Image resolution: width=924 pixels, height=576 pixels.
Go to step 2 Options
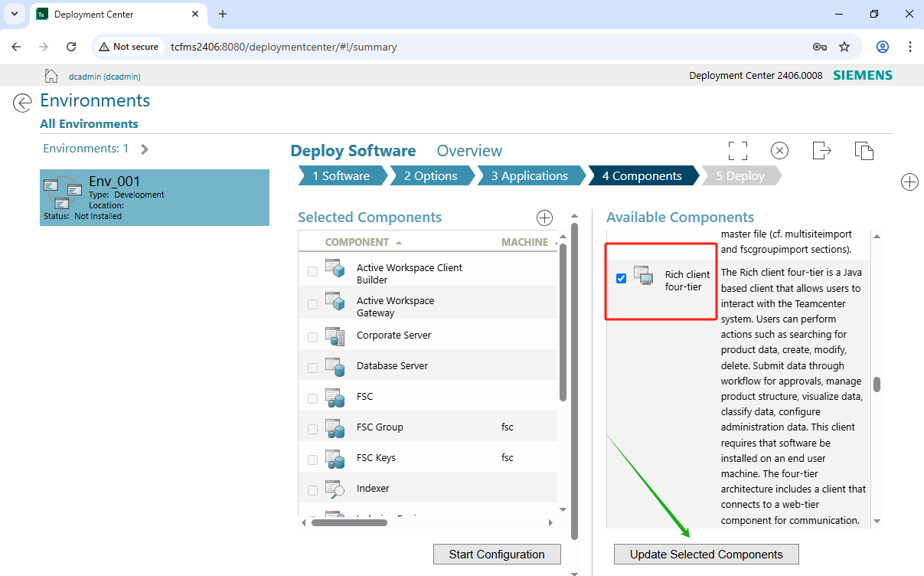tap(433, 176)
